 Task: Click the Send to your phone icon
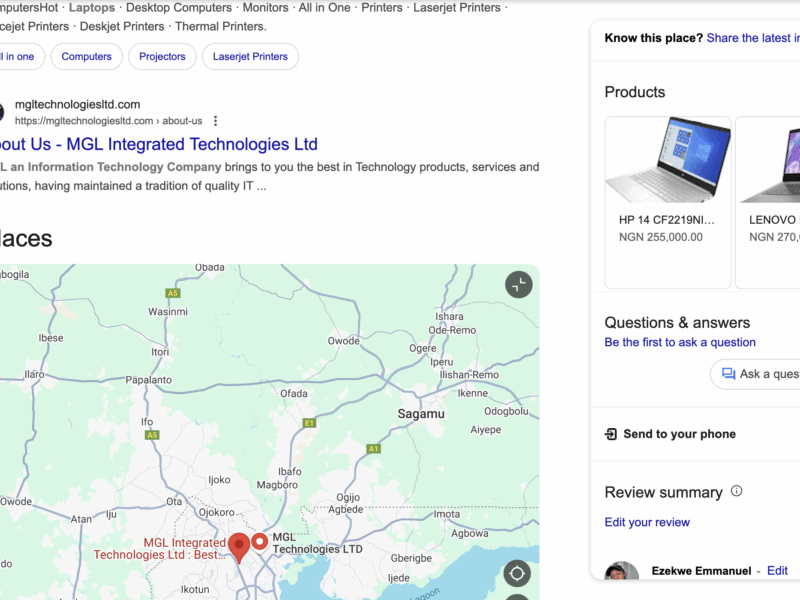[x=611, y=434]
